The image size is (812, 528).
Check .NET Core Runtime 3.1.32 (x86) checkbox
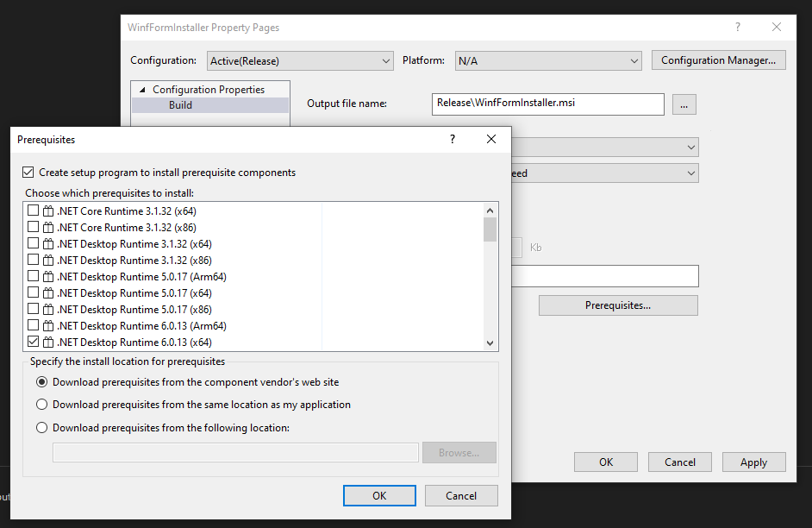pyautogui.click(x=33, y=227)
